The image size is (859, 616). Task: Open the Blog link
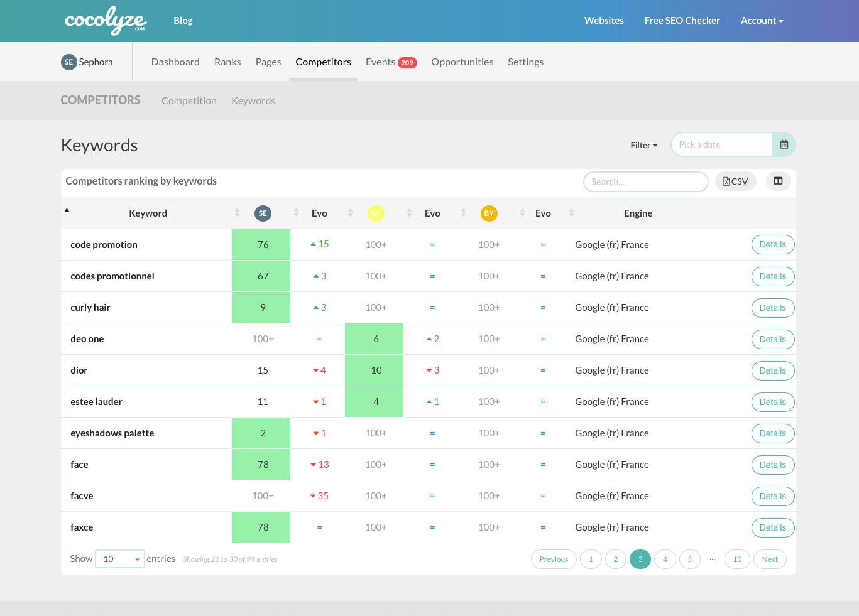(183, 21)
